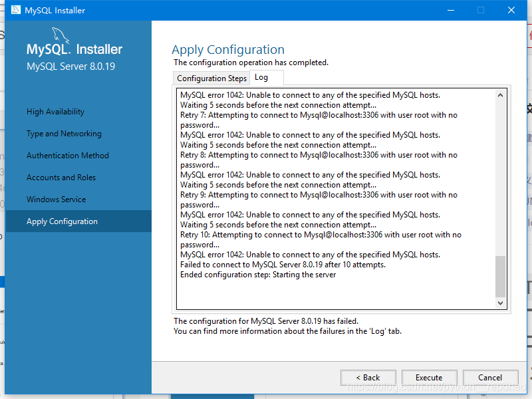
Task: Click the 'Apply Configuration' page heading
Action: [228, 50]
